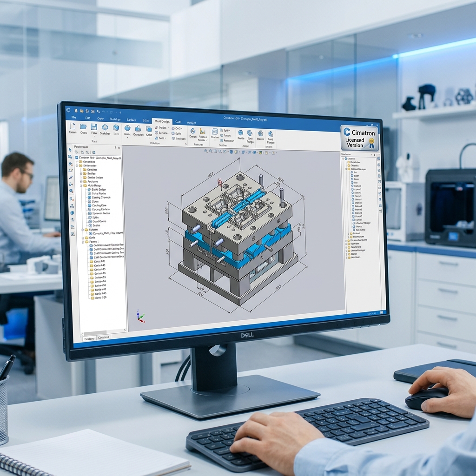Pin the left feature tree panel
The image size is (476, 476).
[x=116, y=147]
